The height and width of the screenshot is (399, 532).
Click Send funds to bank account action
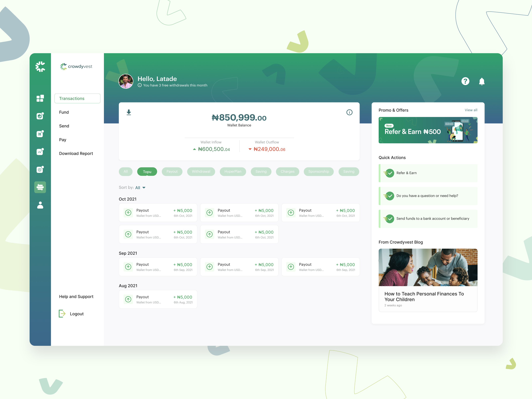[432, 219]
